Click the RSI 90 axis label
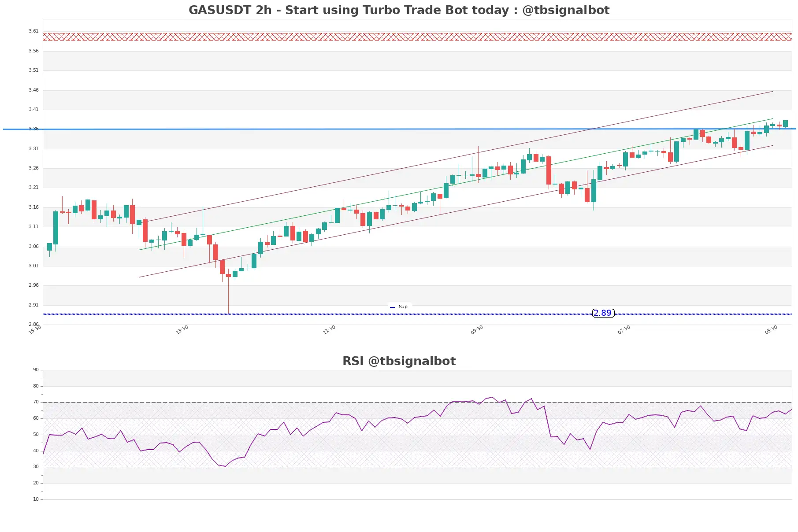 coord(36,370)
